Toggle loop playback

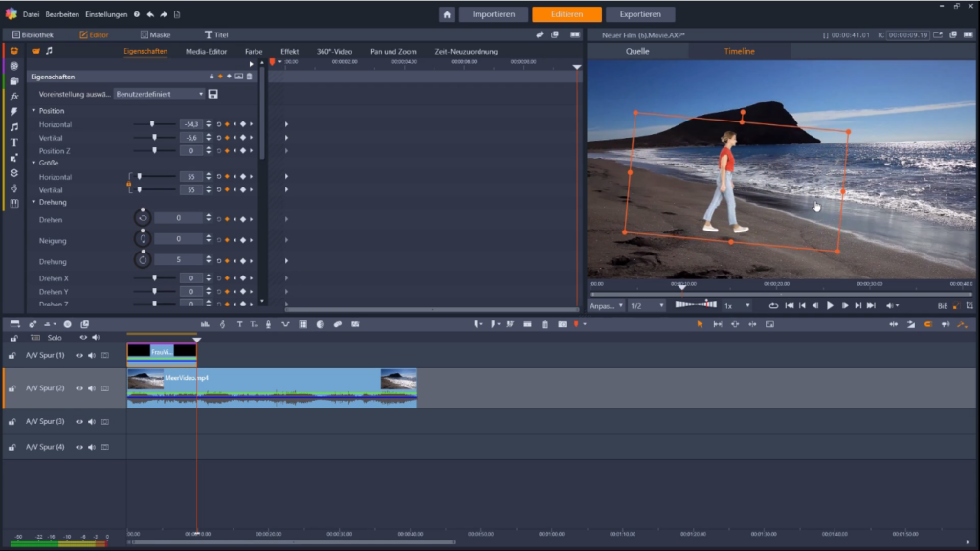coord(773,305)
